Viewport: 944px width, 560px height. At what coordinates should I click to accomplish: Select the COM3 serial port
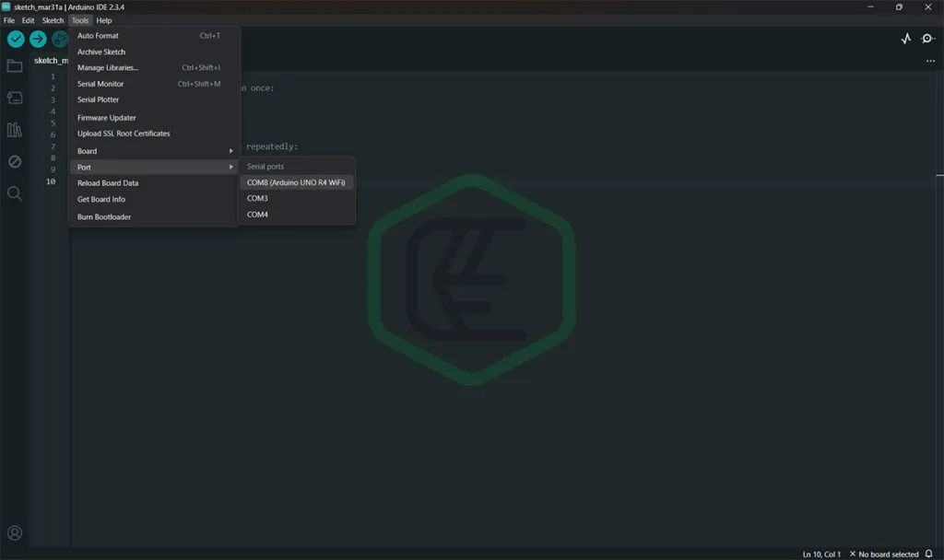click(x=296, y=199)
